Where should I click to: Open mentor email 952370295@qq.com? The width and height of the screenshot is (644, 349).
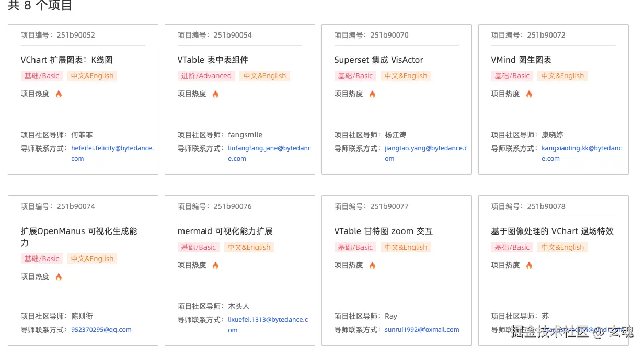pos(101,330)
